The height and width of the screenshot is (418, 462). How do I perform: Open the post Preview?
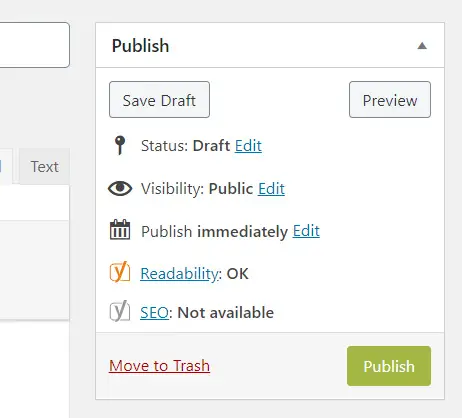point(390,100)
